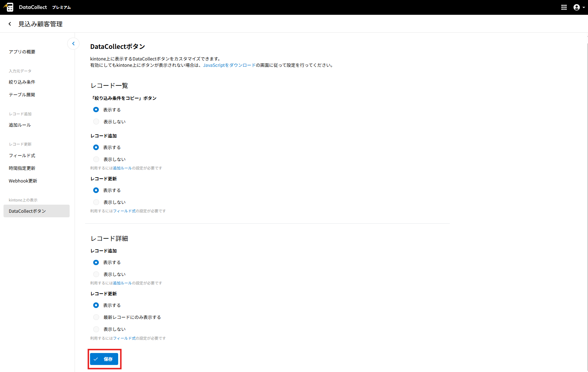Select 表示しない for レコード一覧 レコード追加
Screen dimensions: 588x372
tap(96, 159)
